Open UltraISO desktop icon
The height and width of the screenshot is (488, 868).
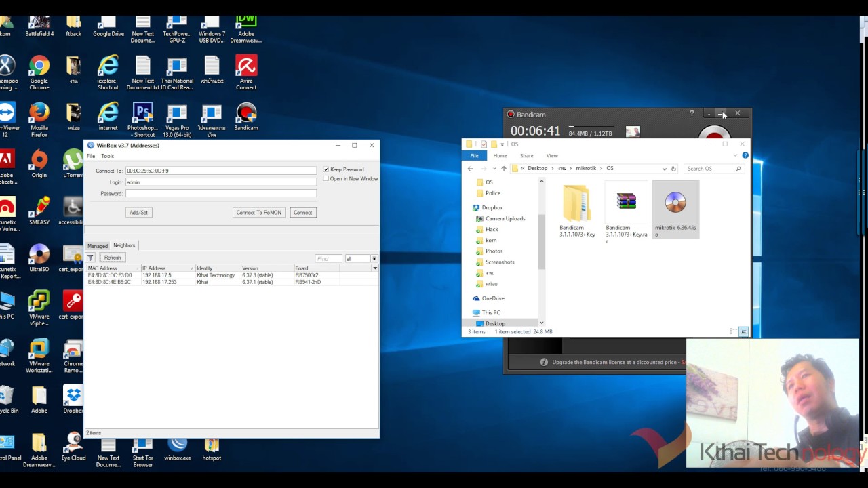[39, 258]
